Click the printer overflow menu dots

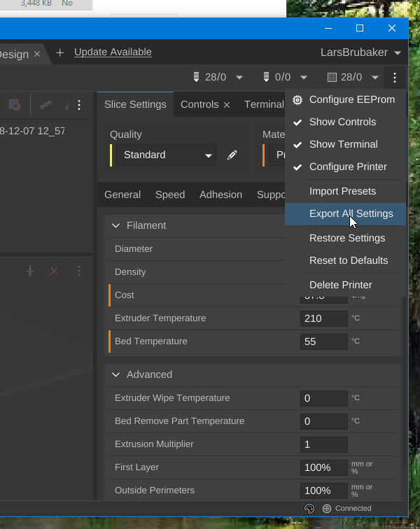point(395,78)
